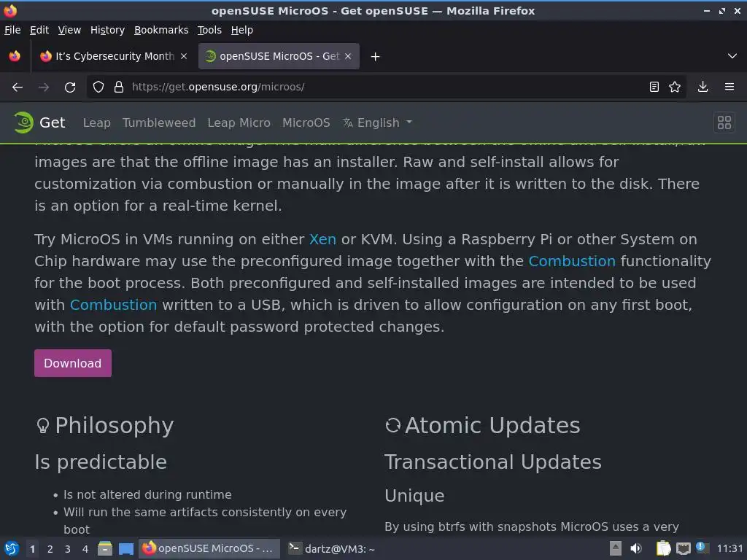Open the Bookmarks menu

coord(161,30)
